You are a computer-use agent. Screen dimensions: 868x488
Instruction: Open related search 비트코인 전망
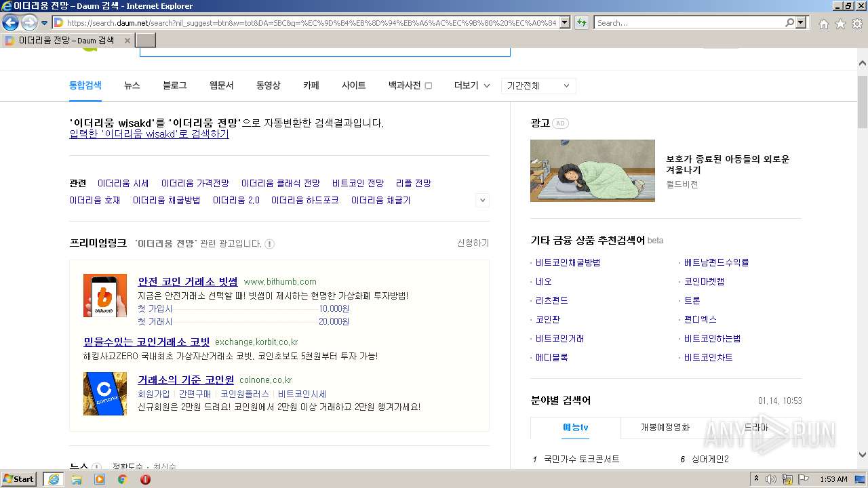[358, 183]
